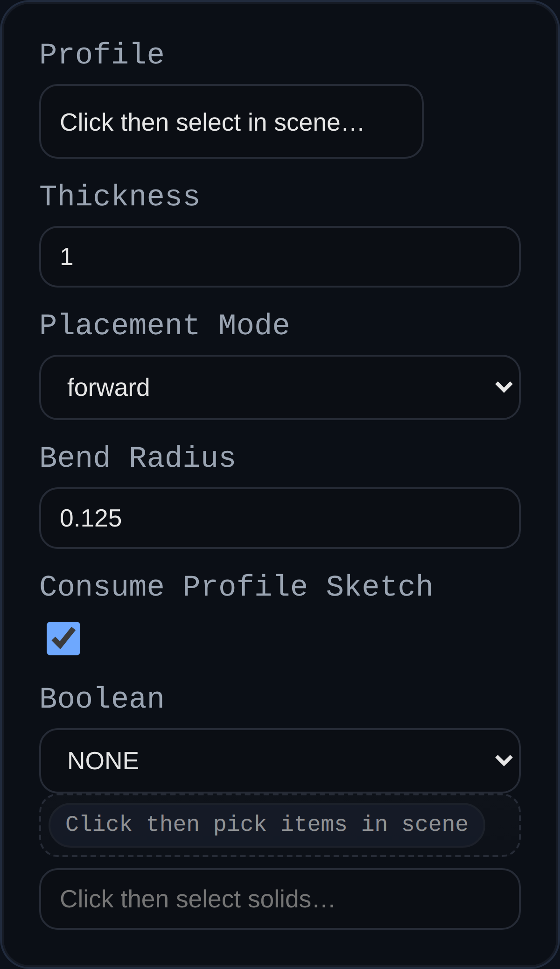This screenshot has height=969, width=560.
Task: Click the Click then select in scene picker
Action: [x=231, y=121]
